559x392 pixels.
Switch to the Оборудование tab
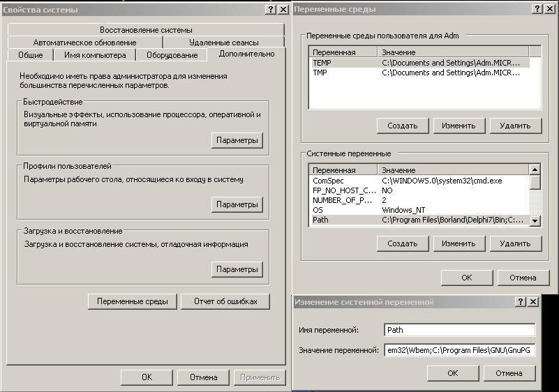click(x=172, y=55)
